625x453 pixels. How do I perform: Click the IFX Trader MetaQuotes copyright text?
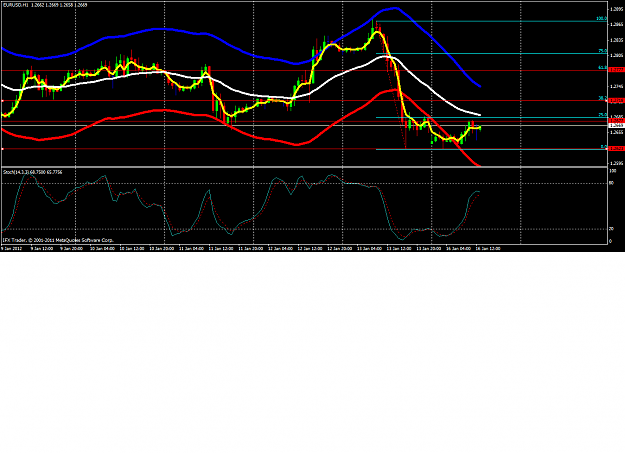pos(58,240)
